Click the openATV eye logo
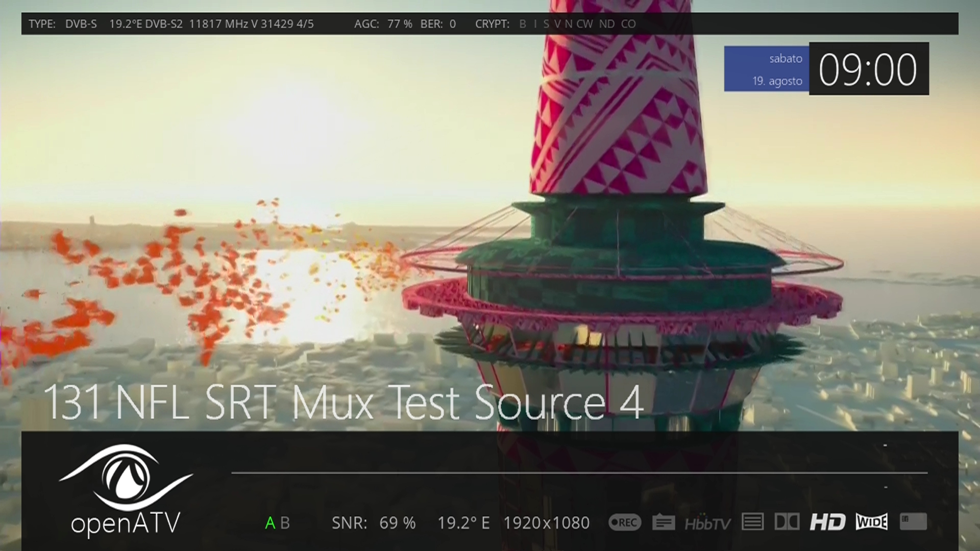The image size is (980, 551). [x=126, y=479]
